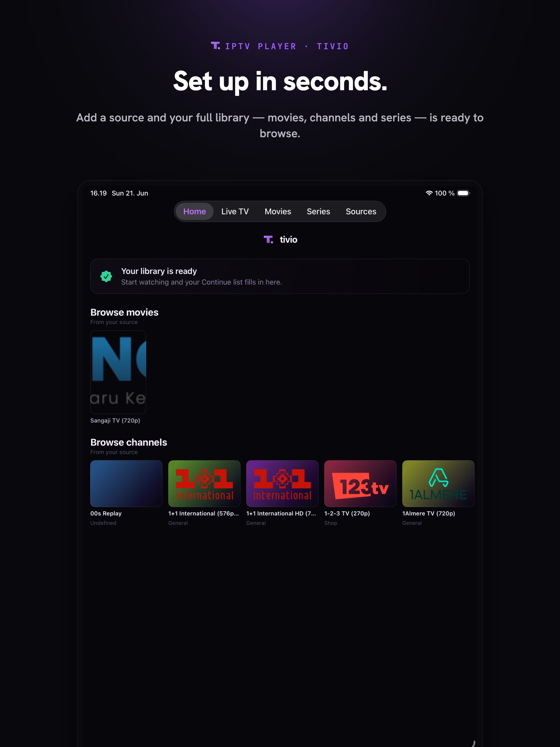560x747 pixels.
Task: Click the green verified checkmark badge
Action: click(106, 276)
